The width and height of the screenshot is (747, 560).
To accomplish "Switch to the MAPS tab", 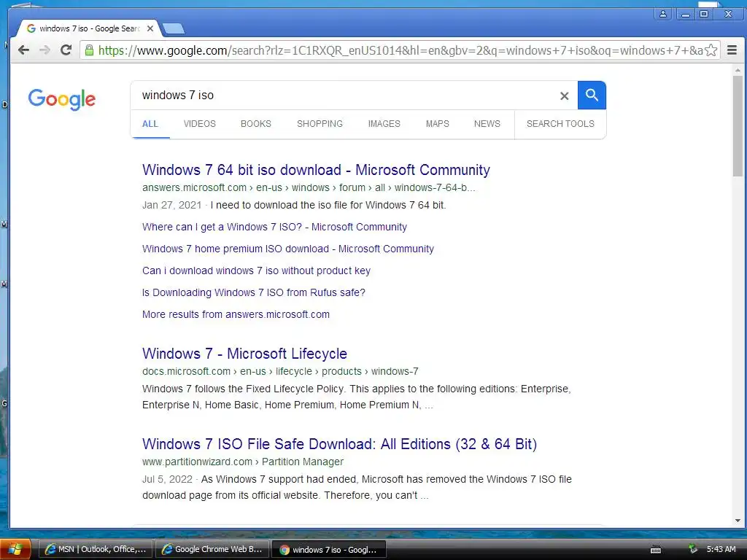I will pos(438,124).
